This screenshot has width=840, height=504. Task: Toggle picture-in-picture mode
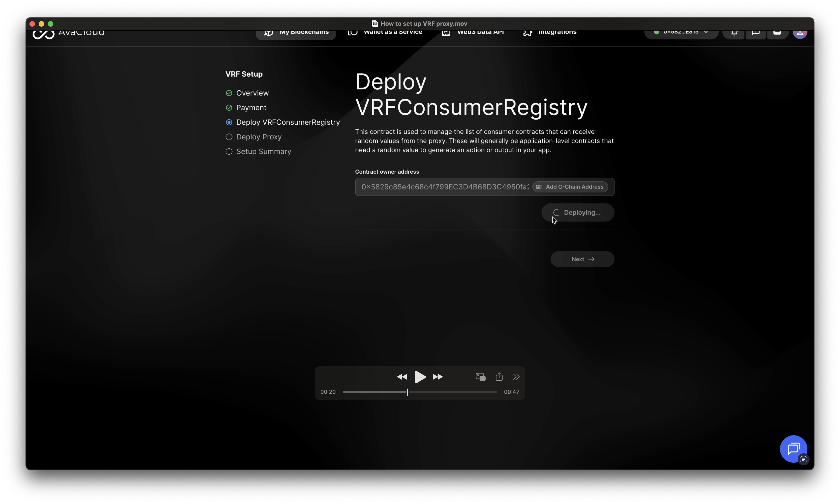point(480,377)
